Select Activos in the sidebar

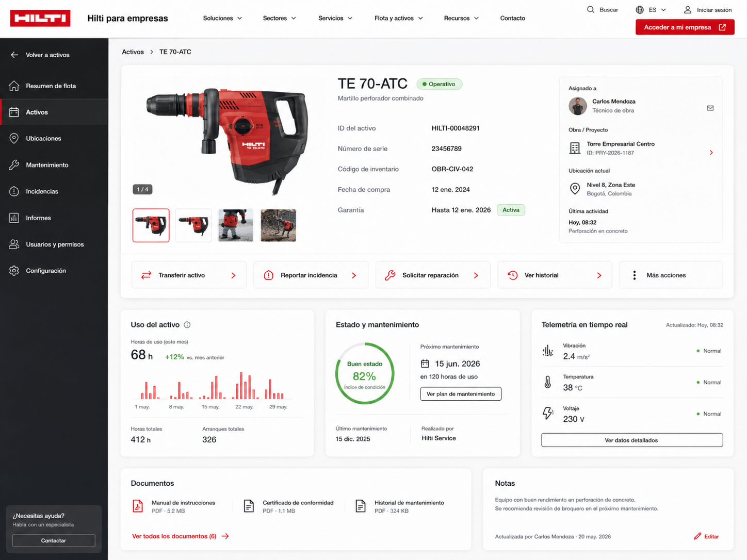[x=54, y=112]
